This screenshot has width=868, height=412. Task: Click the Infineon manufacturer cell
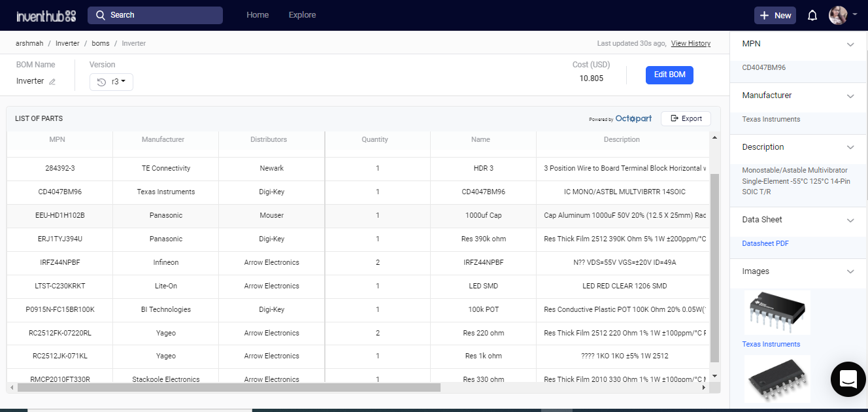click(166, 263)
